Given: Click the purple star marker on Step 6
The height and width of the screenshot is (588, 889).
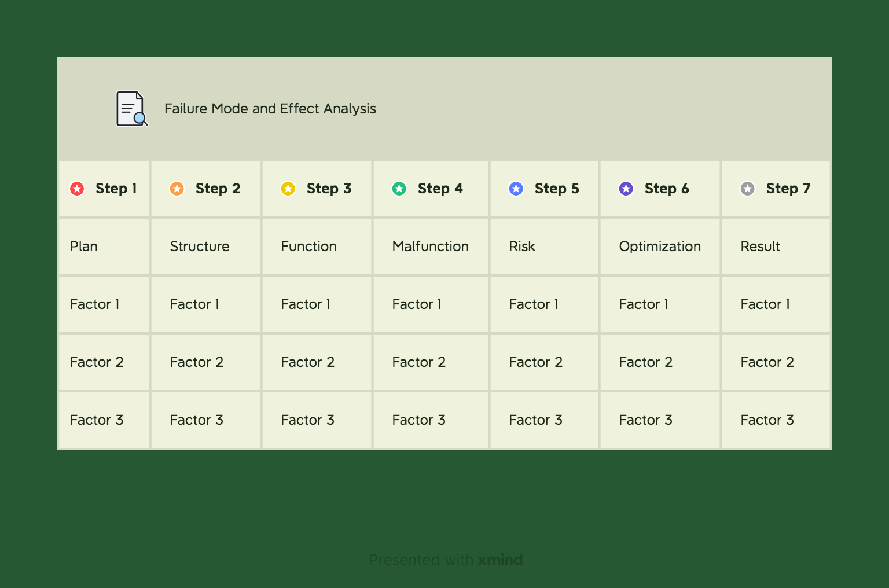Looking at the screenshot, I should 626,189.
